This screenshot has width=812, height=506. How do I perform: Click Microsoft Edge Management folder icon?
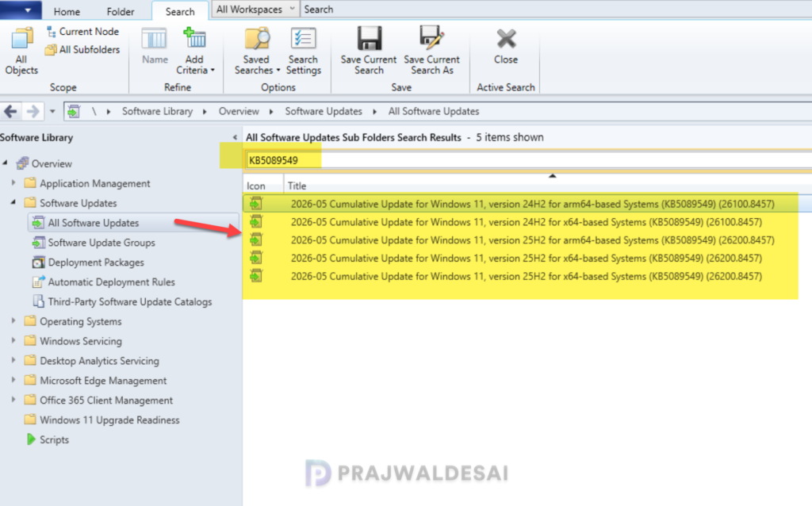31,380
